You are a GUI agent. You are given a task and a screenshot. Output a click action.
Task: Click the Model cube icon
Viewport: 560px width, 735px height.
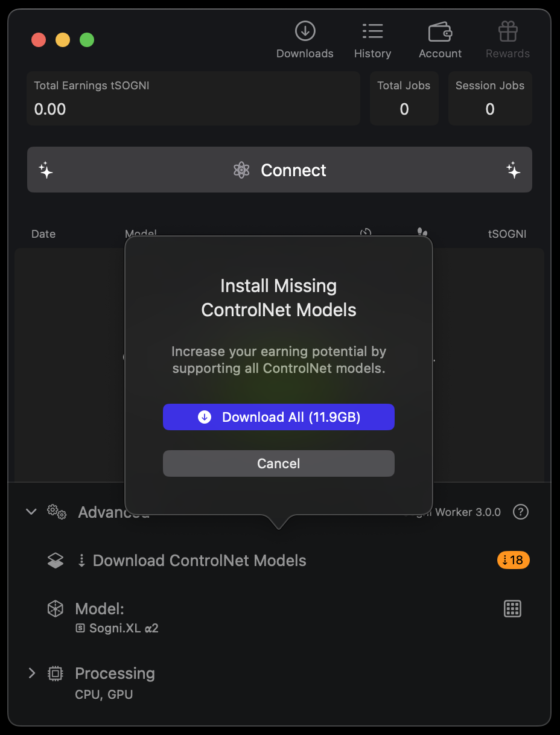tap(56, 609)
